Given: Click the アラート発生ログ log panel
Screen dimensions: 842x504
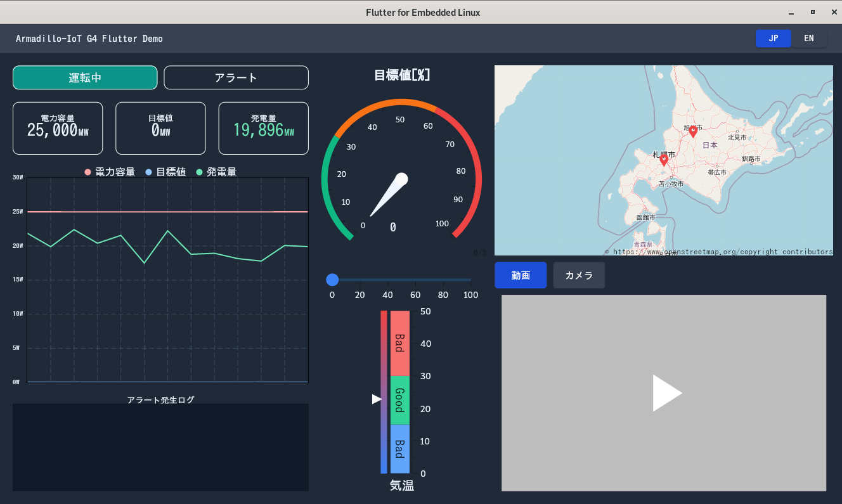Looking at the screenshot, I should (x=160, y=447).
